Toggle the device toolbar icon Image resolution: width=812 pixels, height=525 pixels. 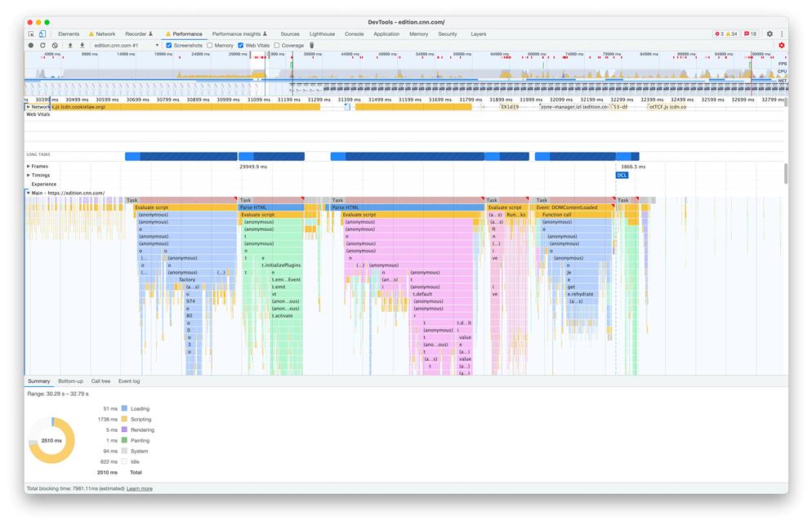point(42,34)
